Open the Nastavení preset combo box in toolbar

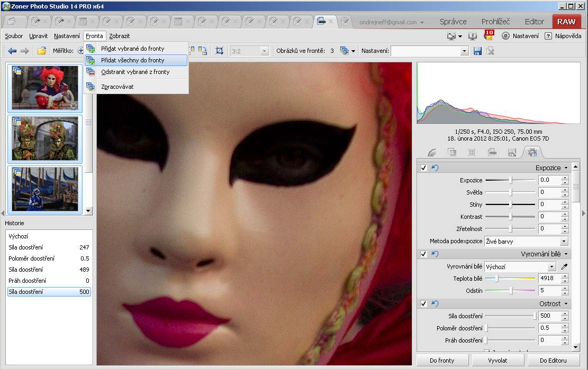[430, 51]
